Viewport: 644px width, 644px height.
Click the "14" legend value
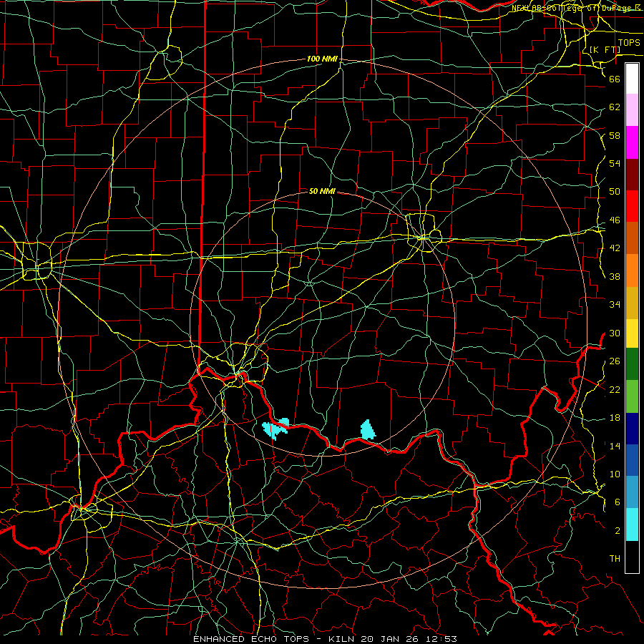[615, 446]
